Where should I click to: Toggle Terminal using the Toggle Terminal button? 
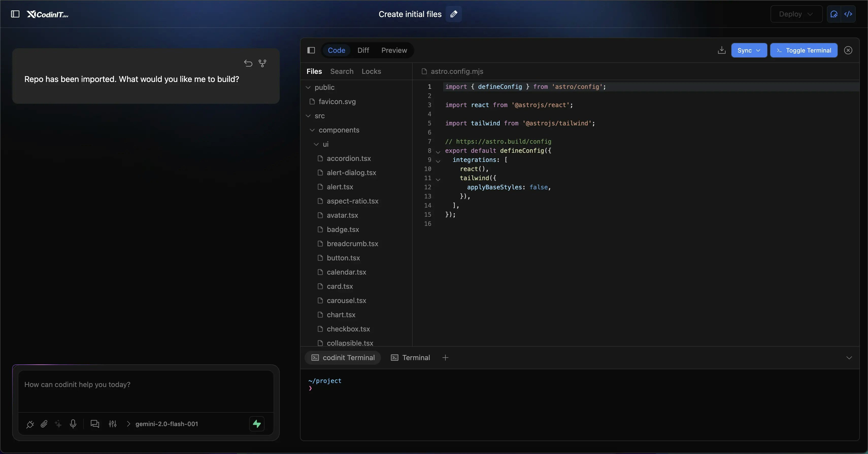coord(804,51)
